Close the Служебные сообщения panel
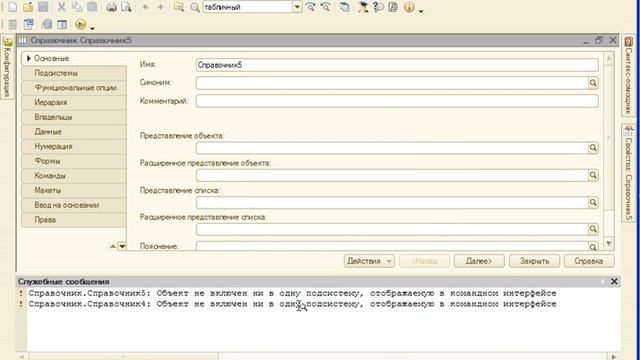Screen dimensions: 640x360 (614, 282)
